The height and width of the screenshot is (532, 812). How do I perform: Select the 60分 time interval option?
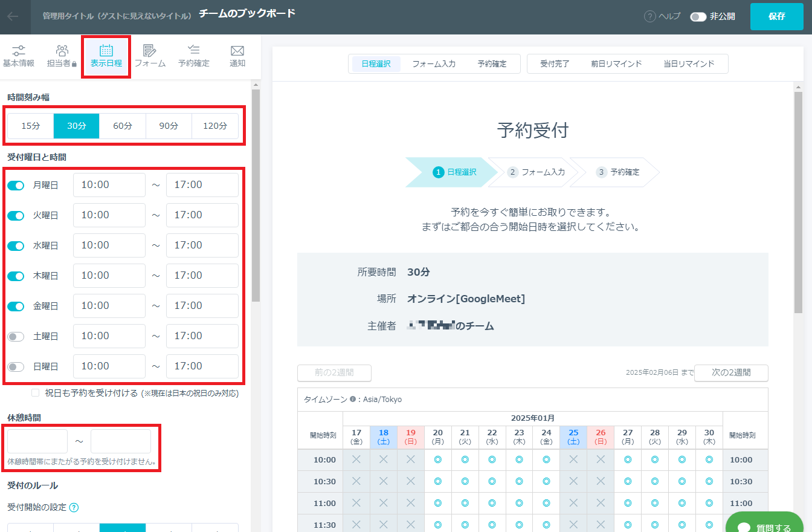(x=123, y=126)
